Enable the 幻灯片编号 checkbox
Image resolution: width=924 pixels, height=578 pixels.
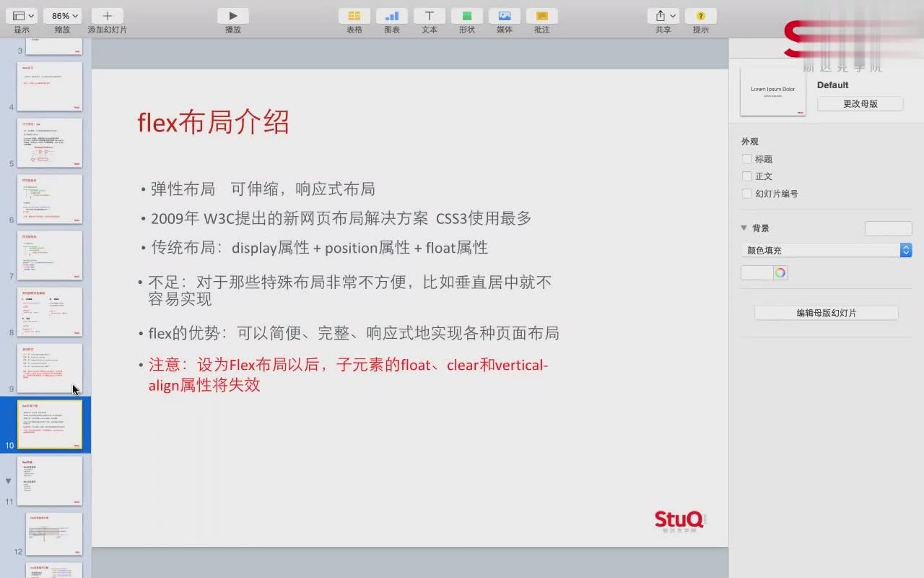[x=747, y=194]
